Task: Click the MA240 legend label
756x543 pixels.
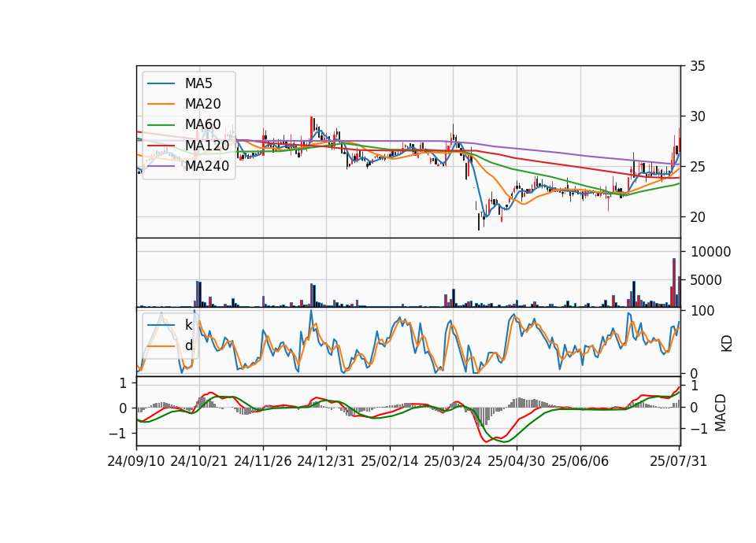Action: coord(207,166)
